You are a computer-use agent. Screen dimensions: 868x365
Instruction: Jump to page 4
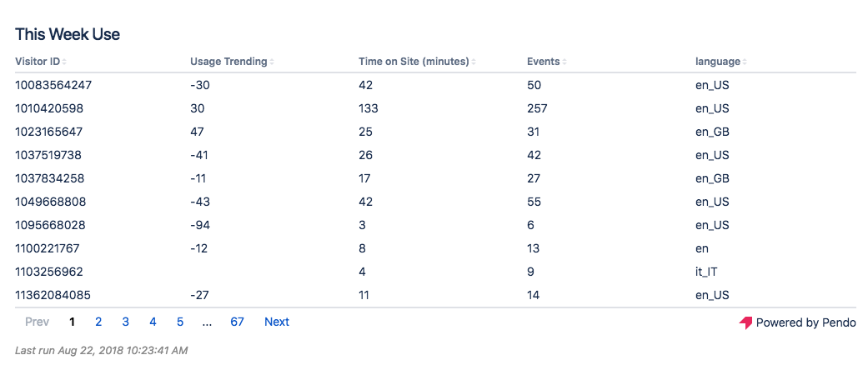click(x=153, y=322)
